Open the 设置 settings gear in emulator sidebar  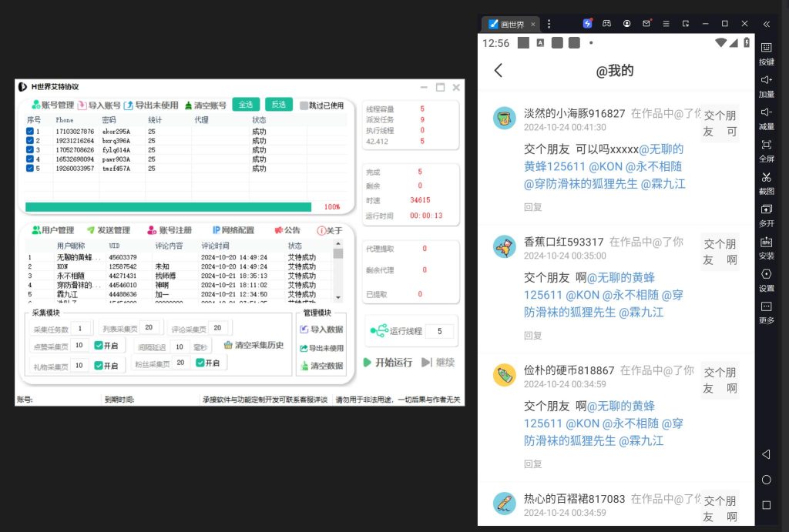click(766, 275)
